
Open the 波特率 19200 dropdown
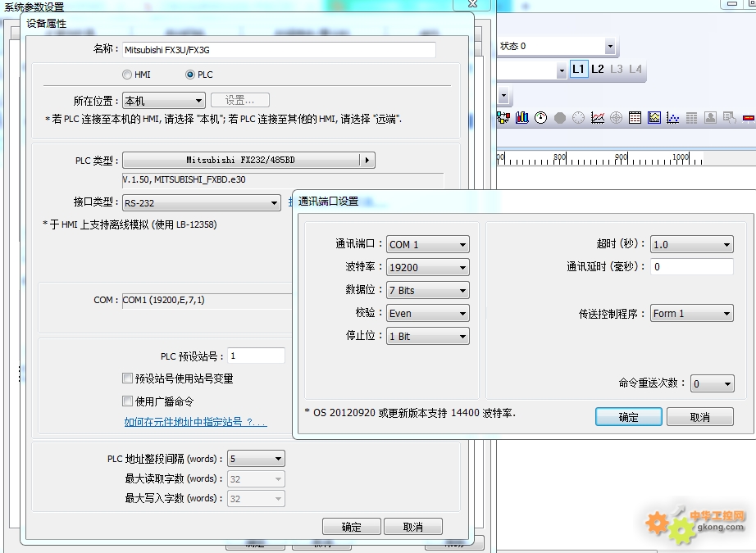(x=428, y=267)
